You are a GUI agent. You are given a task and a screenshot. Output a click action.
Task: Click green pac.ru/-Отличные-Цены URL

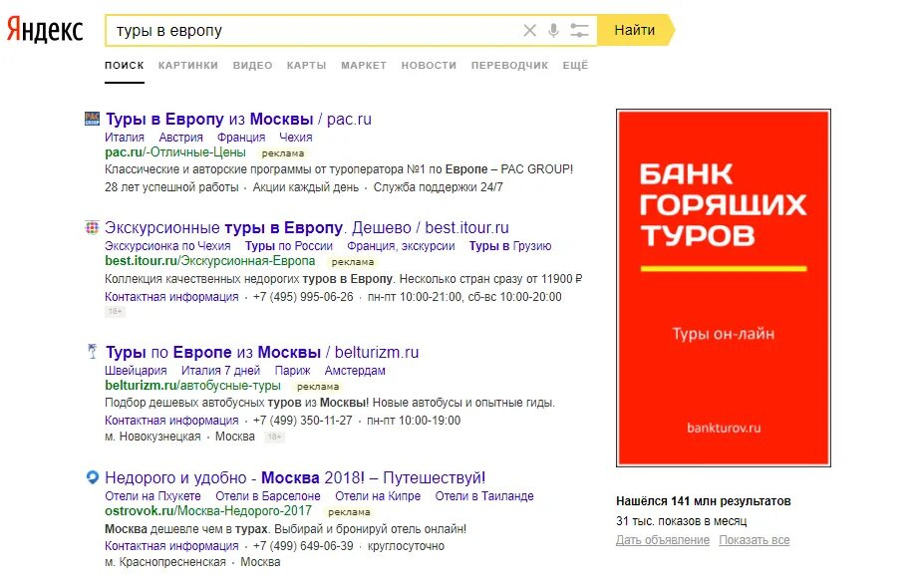(x=175, y=152)
